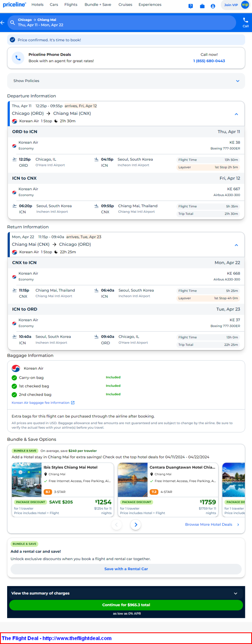Open the Cruises menu item
Viewport: 252px width, 644px height.
pos(125,5)
